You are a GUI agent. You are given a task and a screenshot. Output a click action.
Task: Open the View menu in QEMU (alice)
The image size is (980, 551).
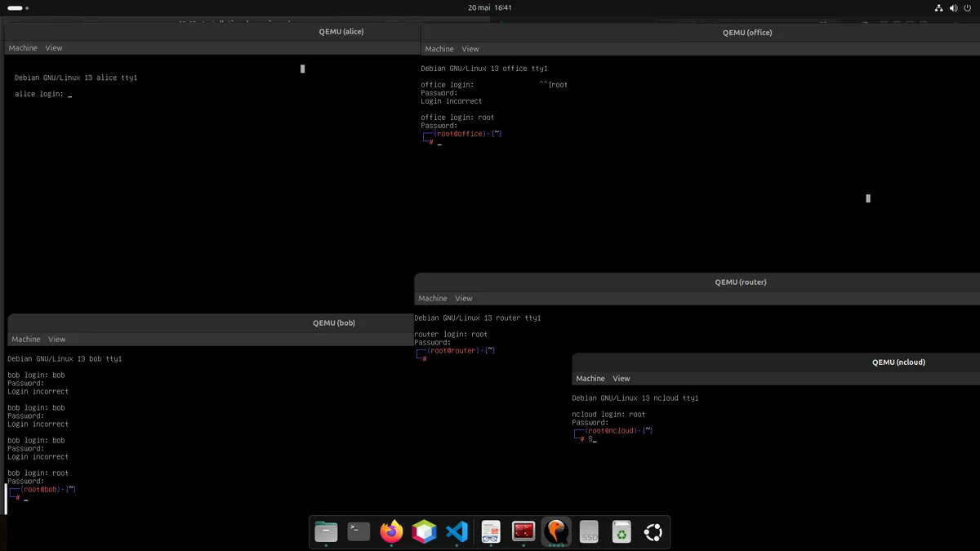point(54,48)
